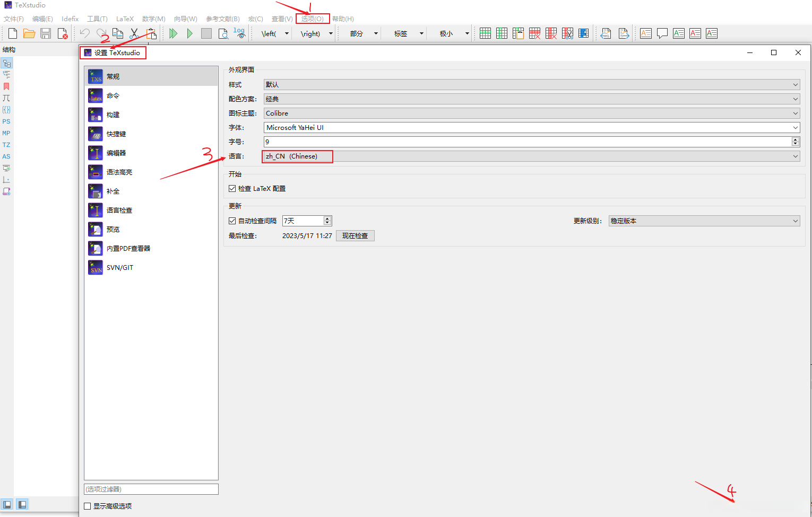The height and width of the screenshot is (517, 812).
Task: Compile with the single green arrow
Action: [x=189, y=33]
